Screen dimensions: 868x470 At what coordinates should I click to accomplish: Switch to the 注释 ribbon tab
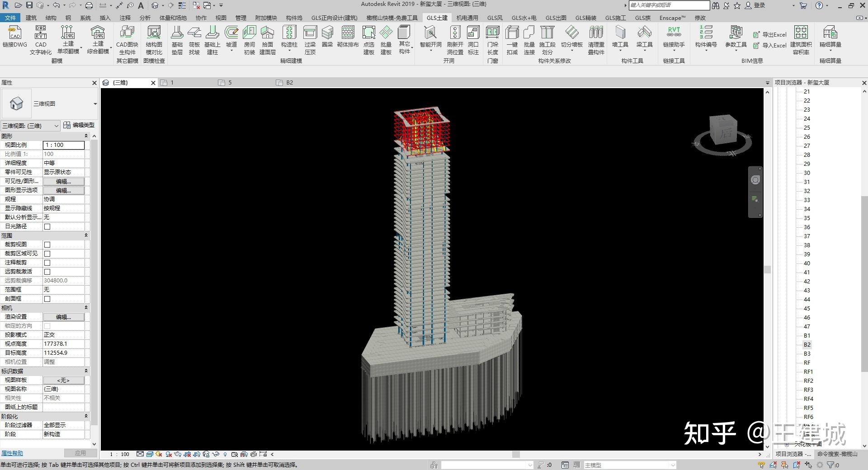click(125, 18)
